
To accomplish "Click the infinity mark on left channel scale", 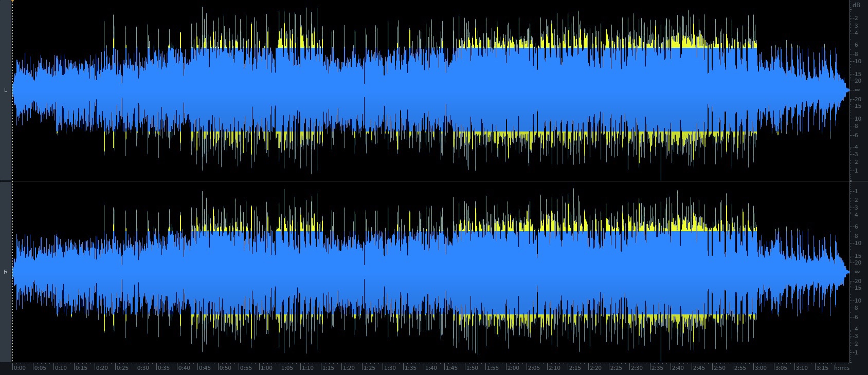I will (x=856, y=90).
